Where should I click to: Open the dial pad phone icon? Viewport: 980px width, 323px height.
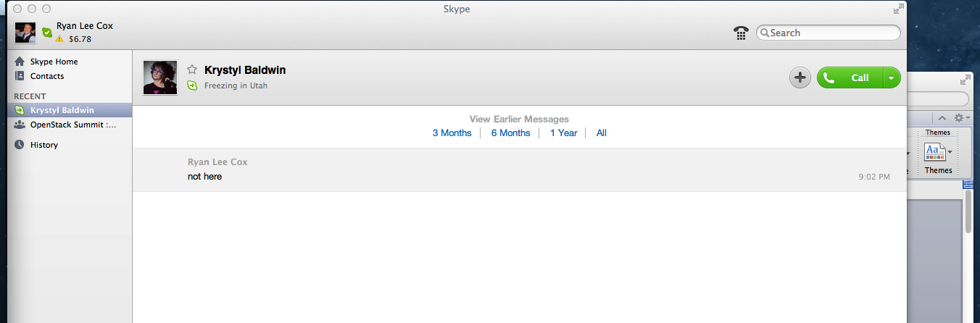click(741, 33)
